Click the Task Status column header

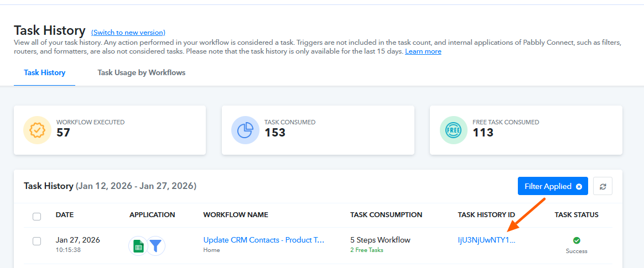point(576,214)
